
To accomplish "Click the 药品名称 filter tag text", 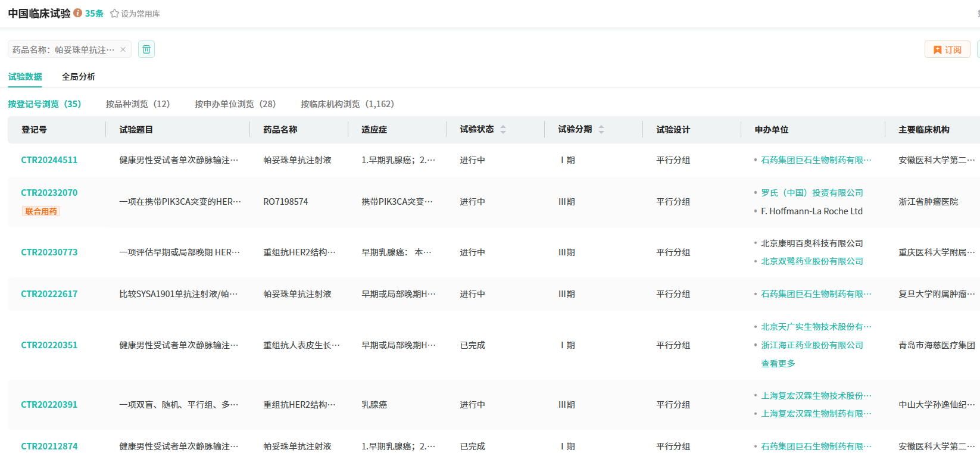I will click(x=64, y=49).
